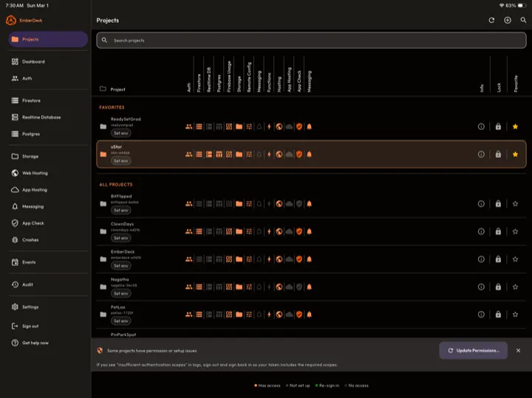This screenshot has width=532, height=398.
Task: Open Messaging bell icon in Nagatha row
Action: (x=309, y=287)
